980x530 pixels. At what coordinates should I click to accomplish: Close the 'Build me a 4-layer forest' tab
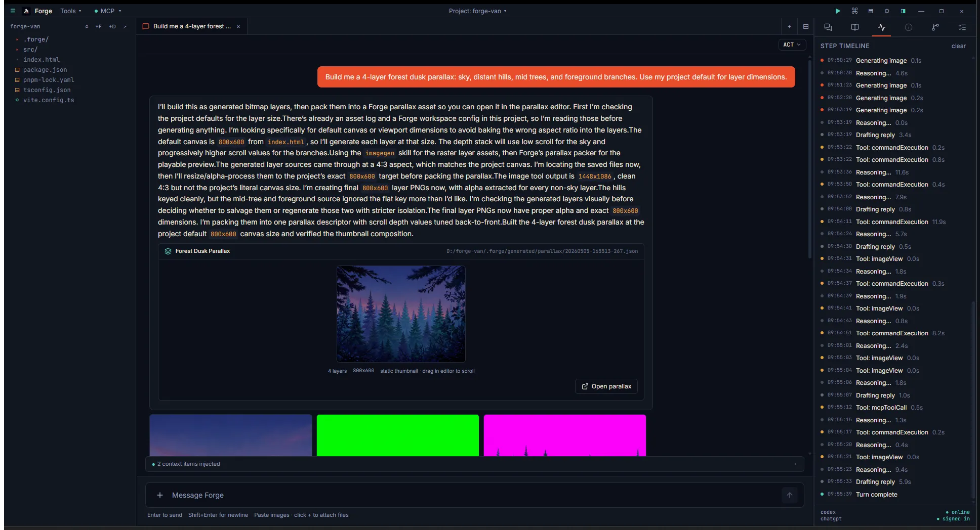(238, 26)
